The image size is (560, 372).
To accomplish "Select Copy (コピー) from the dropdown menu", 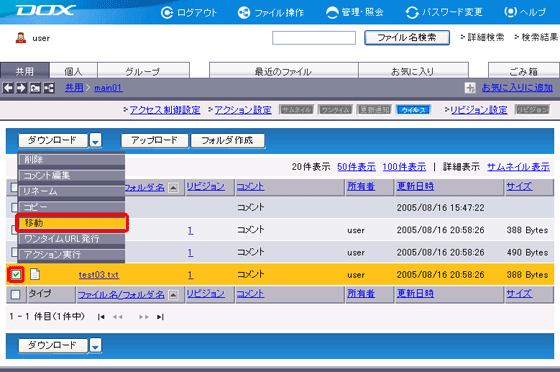I will tap(71, 207).
